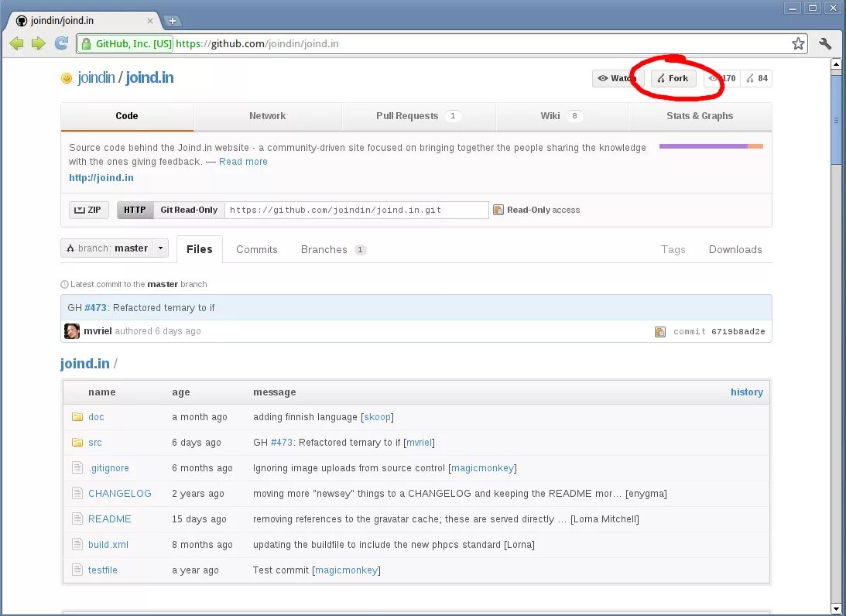
Task: Click the .gitignore file icon
Action: pos(77,467)
